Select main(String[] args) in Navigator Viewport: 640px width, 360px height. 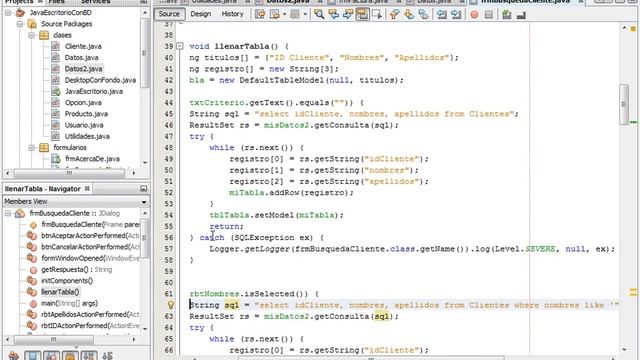(x=69, y=303)
